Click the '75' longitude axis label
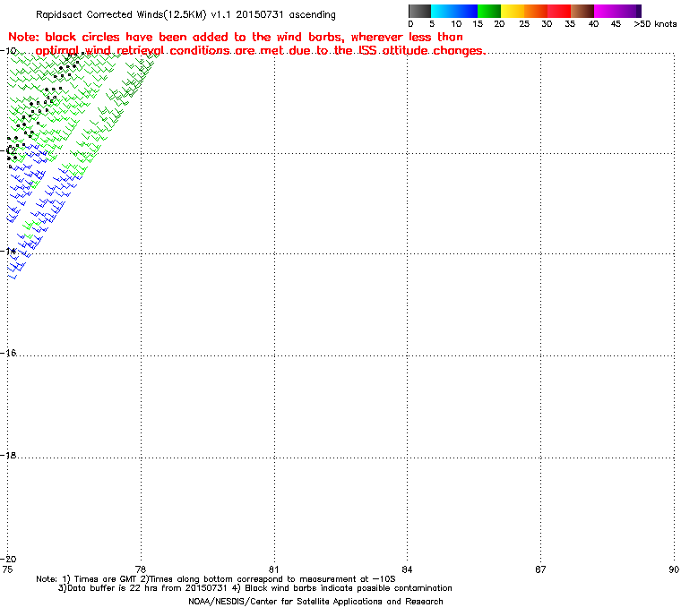 (x=7, y=569)
